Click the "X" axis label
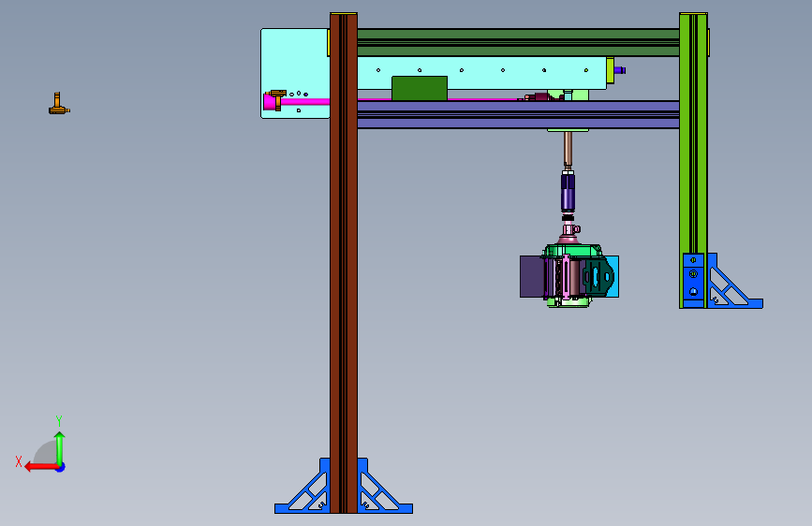812x526 pixels. click(x=19, y=461)
